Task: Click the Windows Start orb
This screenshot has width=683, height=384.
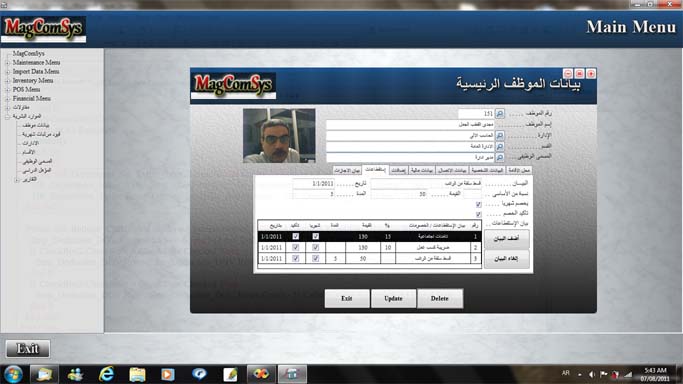Action: pyautogui.click(x=13, y=374)
